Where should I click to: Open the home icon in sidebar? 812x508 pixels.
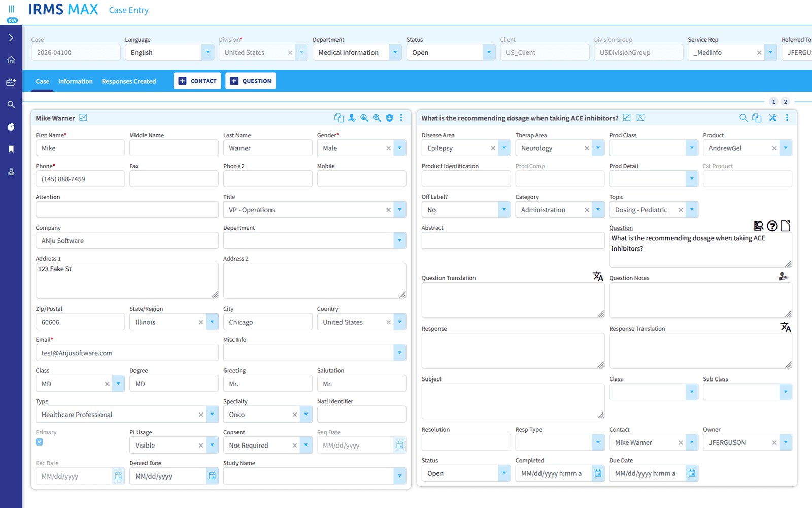click(x=11, y=60)
